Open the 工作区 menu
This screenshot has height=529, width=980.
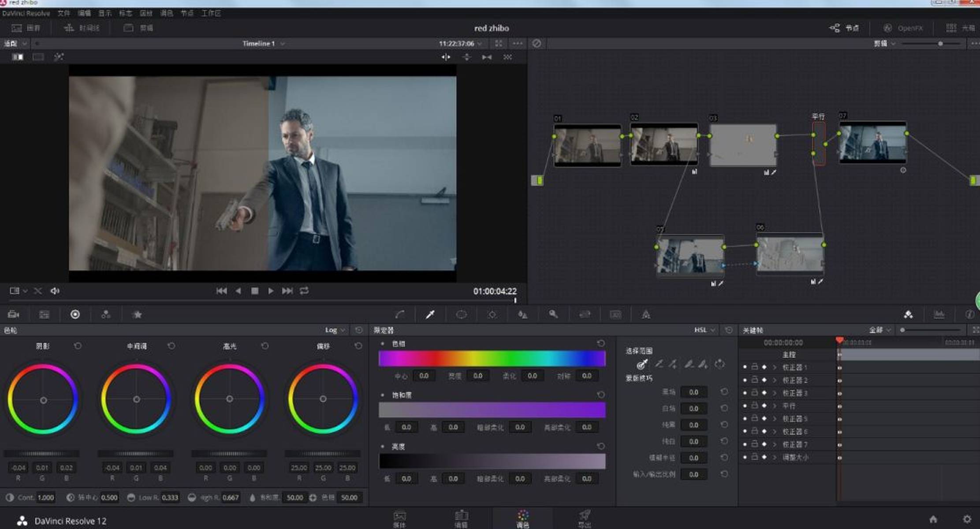tap(211, 13)
